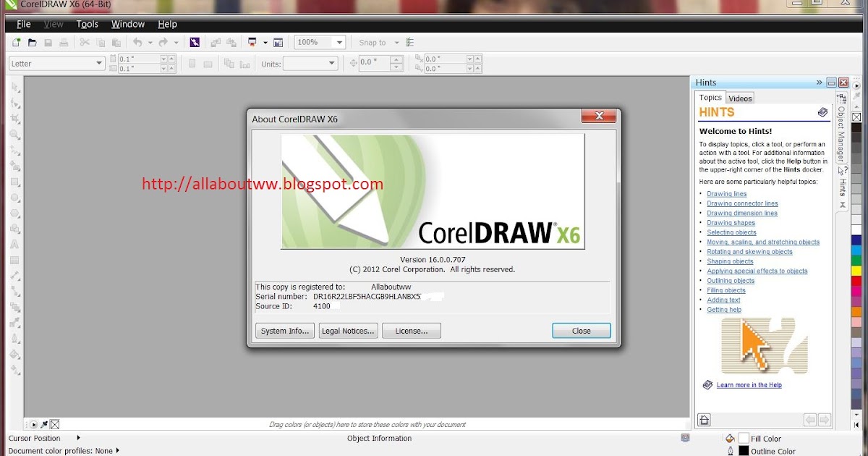Pick the red swatch in color palette
The width and height of the screenshot is (868, 456).
click(857, 280)
